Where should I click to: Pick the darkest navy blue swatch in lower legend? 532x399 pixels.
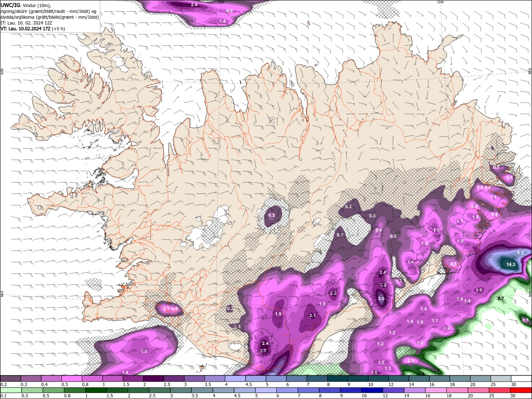click(371, 390)
